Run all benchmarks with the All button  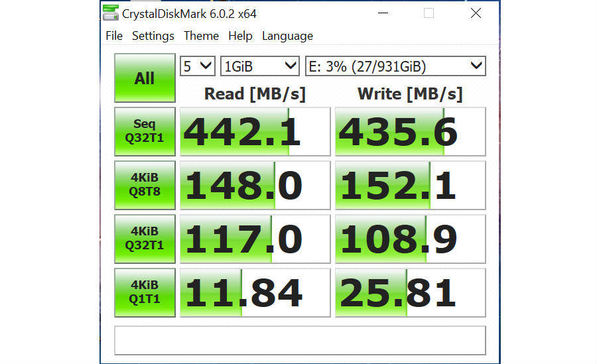tap(145, 78)
